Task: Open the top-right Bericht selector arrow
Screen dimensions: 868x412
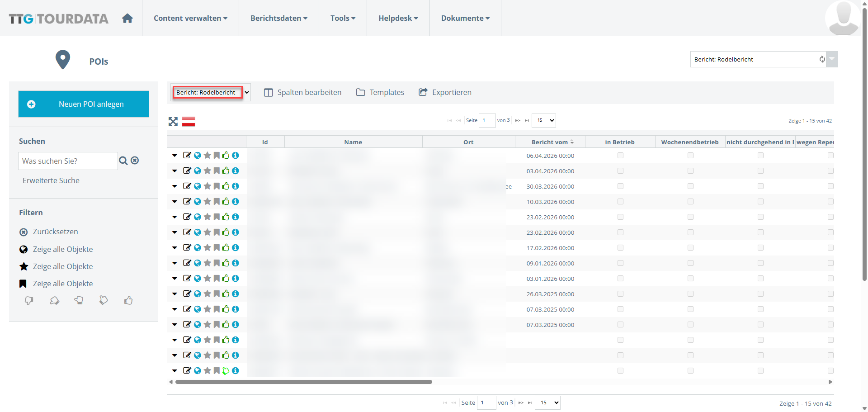Action: coord(832,59)
